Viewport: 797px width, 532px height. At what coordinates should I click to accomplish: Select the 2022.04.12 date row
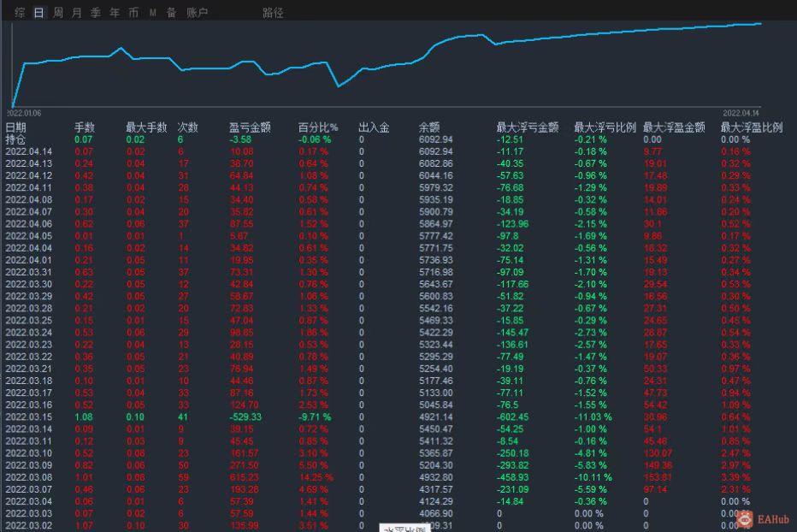point(29,175)
